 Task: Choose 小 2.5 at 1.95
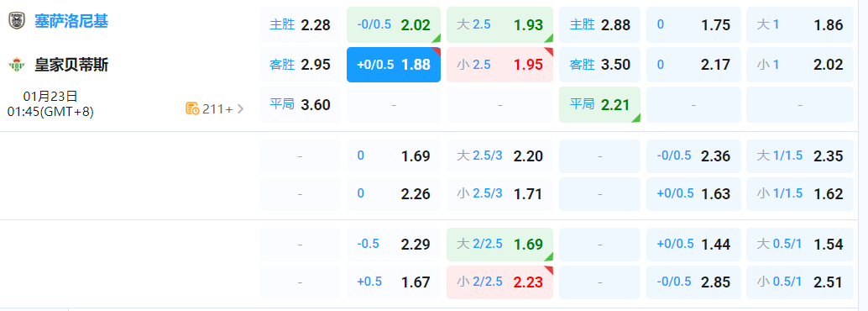click(499, 65)
